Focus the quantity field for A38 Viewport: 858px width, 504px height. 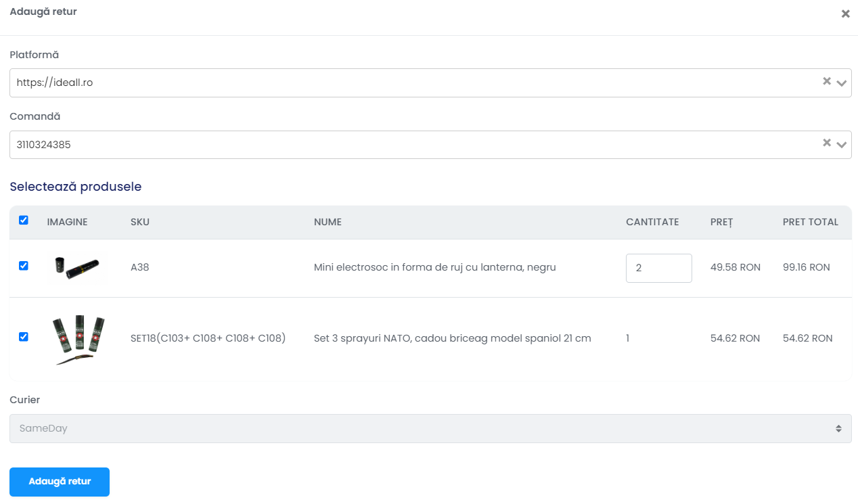(659, 268)
